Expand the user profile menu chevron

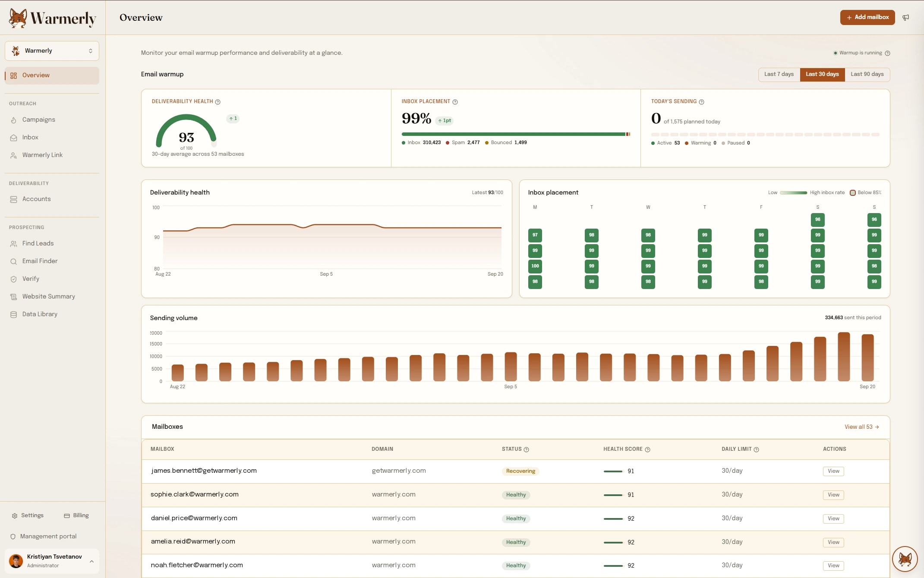[x=91, y=561]
